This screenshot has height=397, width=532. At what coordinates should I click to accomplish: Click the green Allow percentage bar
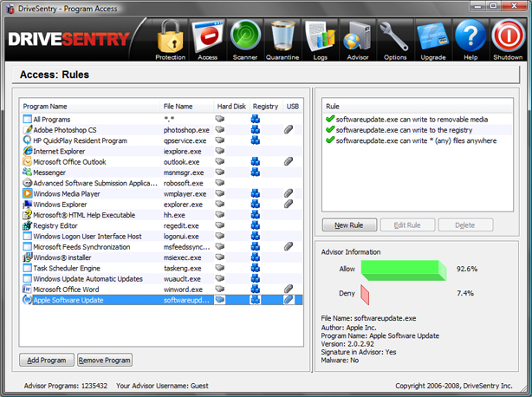tap(404, 270)
